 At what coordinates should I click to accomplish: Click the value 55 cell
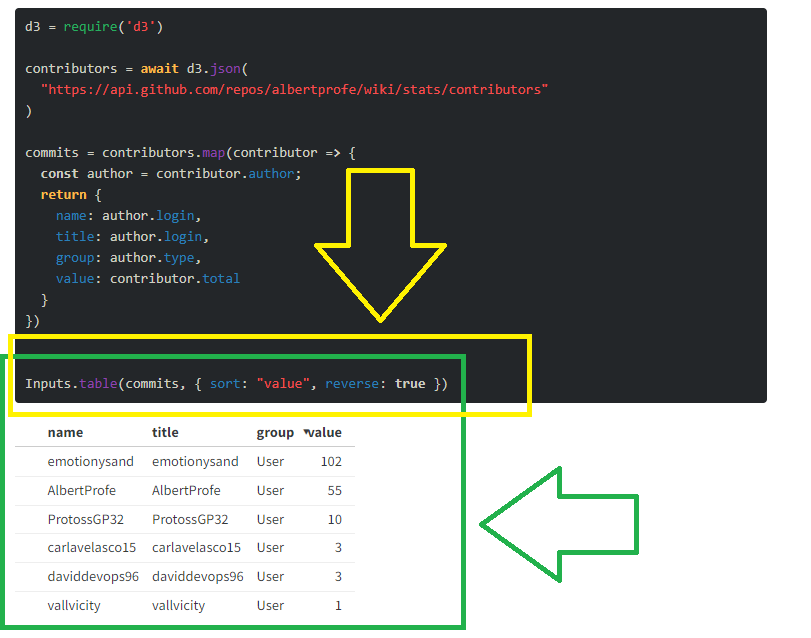pyautogui.click(x=335, y=491)
